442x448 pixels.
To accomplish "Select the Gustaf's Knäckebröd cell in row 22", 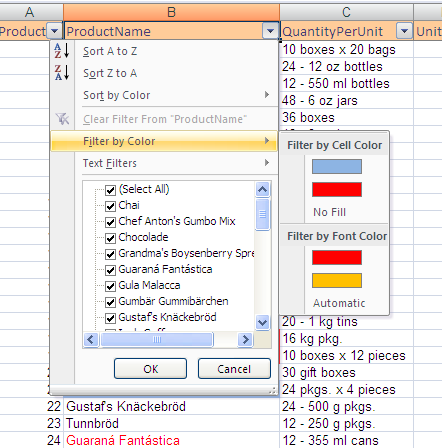I will point(171,406).
